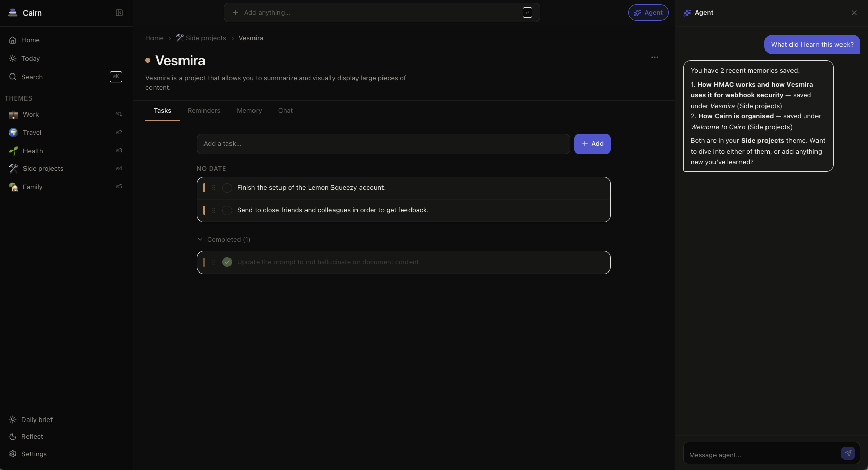Click the Side projects tools icon in sidebar

coord(14,168)
